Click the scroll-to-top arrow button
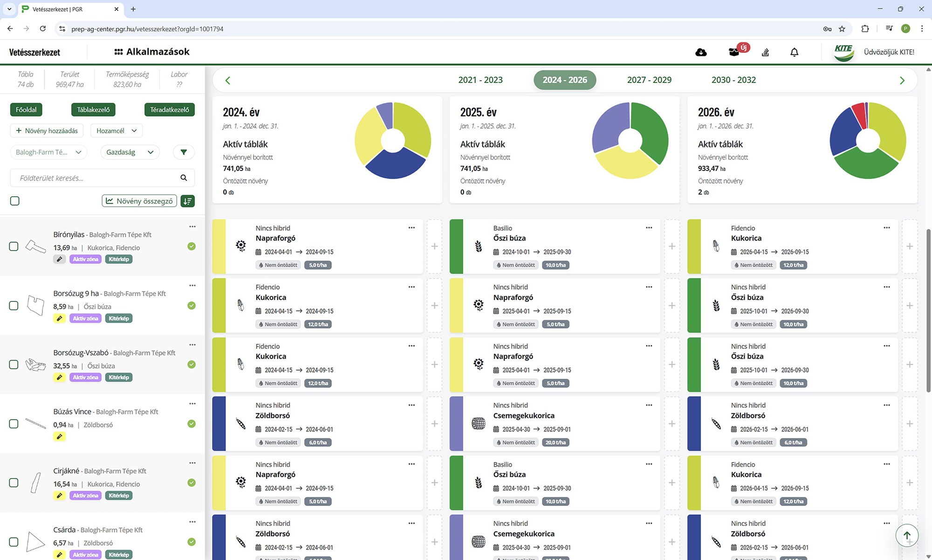Viewport: 932px width, 560px height. point(907,535)
